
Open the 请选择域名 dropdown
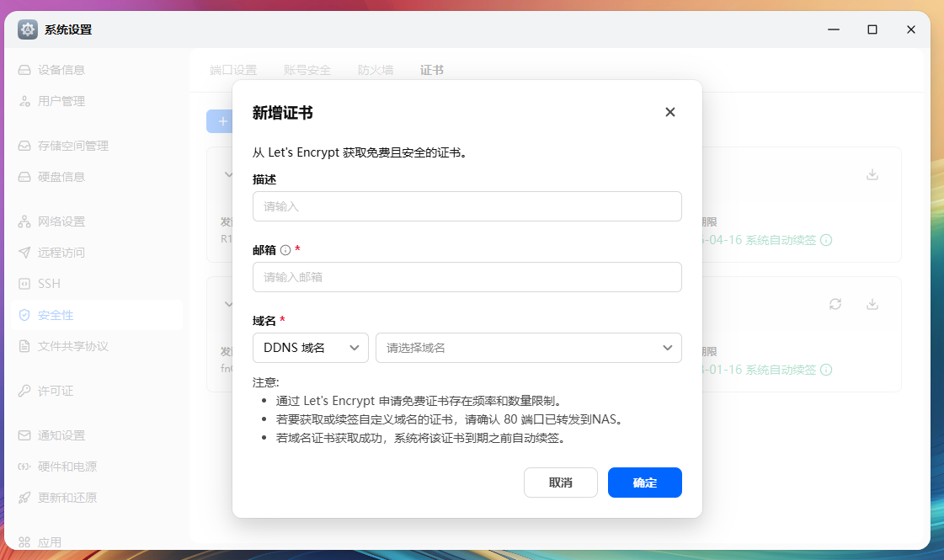(529, 347)
